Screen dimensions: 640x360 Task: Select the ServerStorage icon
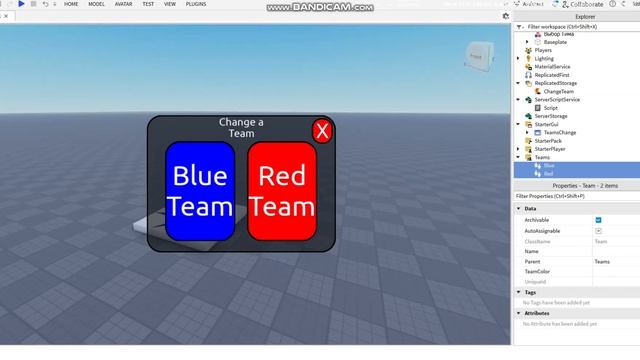pyautogui.click(x=528, y=116)
